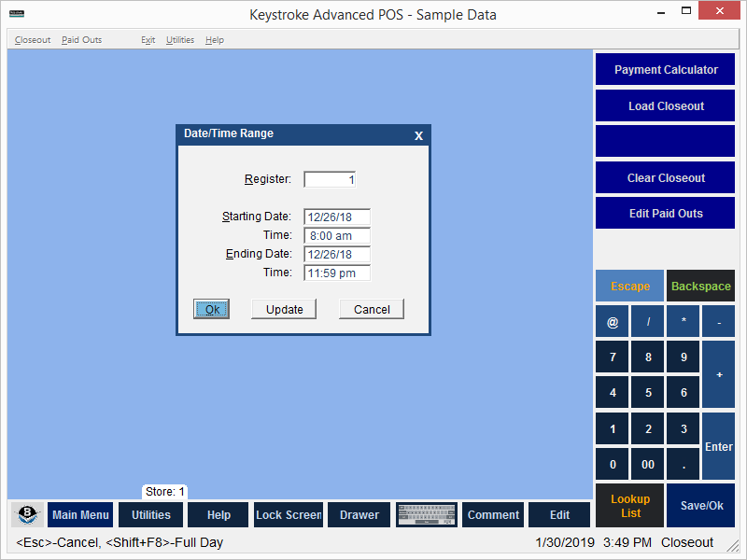Click the Lock Screen button
Image resolution: width=747 pixels, height=560 pixels.
[x=289, y=514]
